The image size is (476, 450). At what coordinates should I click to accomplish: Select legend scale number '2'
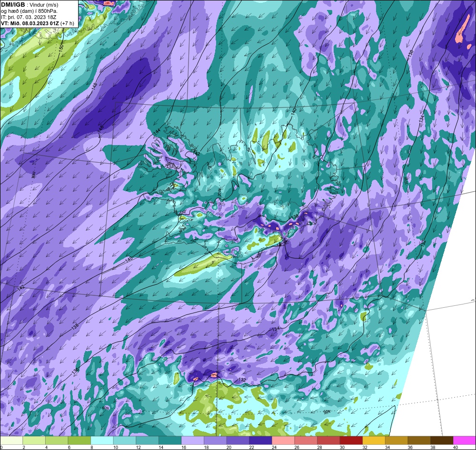(23, 447)
